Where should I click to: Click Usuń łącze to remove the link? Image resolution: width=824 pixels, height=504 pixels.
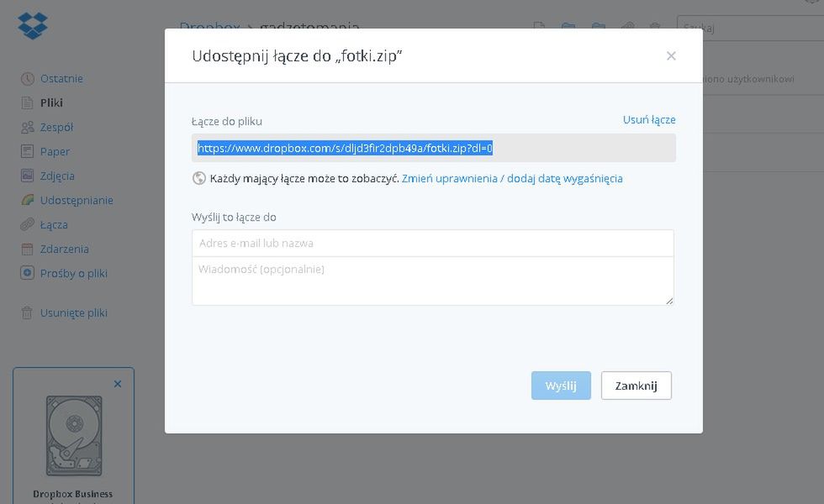[x=649, y=119]
